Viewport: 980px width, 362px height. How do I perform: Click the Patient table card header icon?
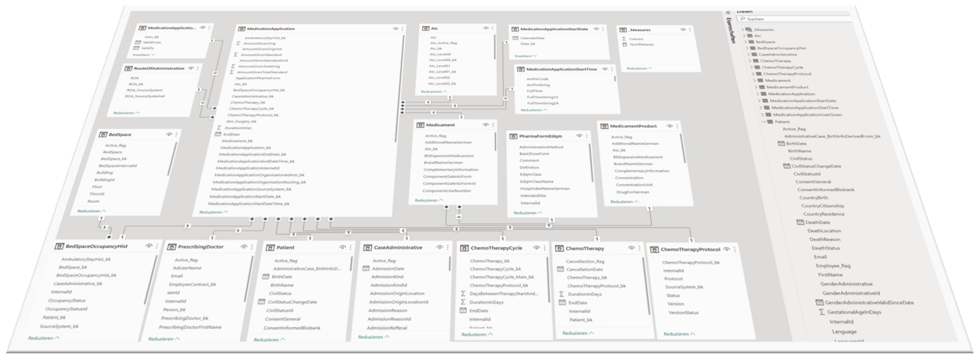(269, 248)
